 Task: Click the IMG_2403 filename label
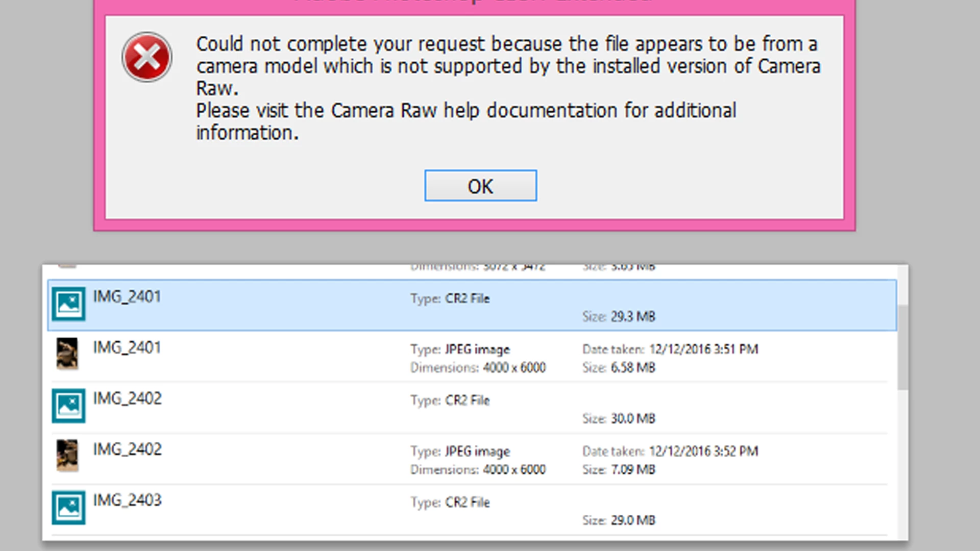(127, 500)
